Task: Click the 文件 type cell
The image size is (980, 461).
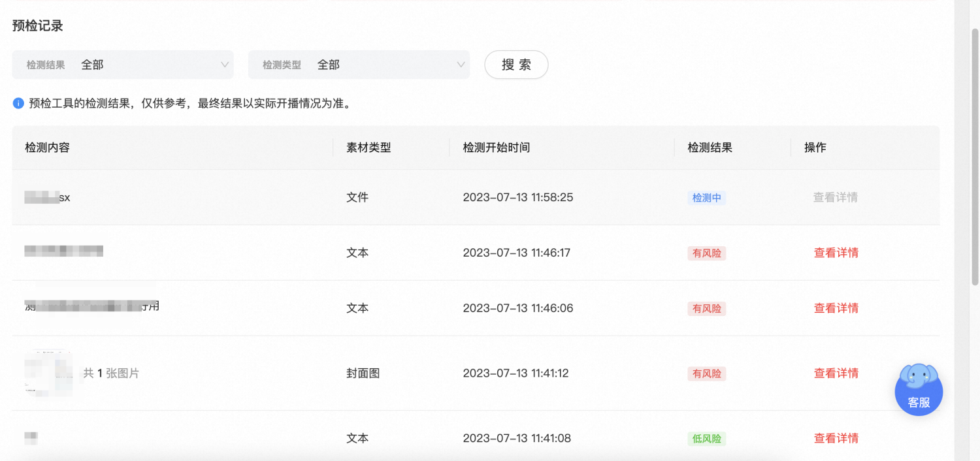Action: point(357,197)
